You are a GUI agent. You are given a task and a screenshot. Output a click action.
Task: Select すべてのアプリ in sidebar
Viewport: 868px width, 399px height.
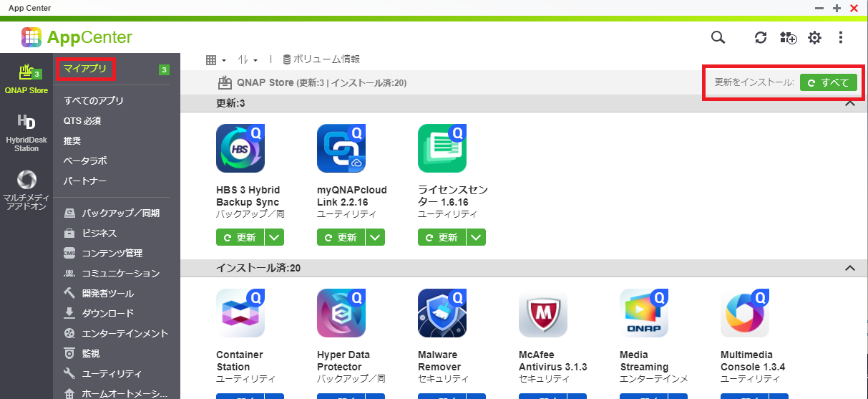click(94, 101)
